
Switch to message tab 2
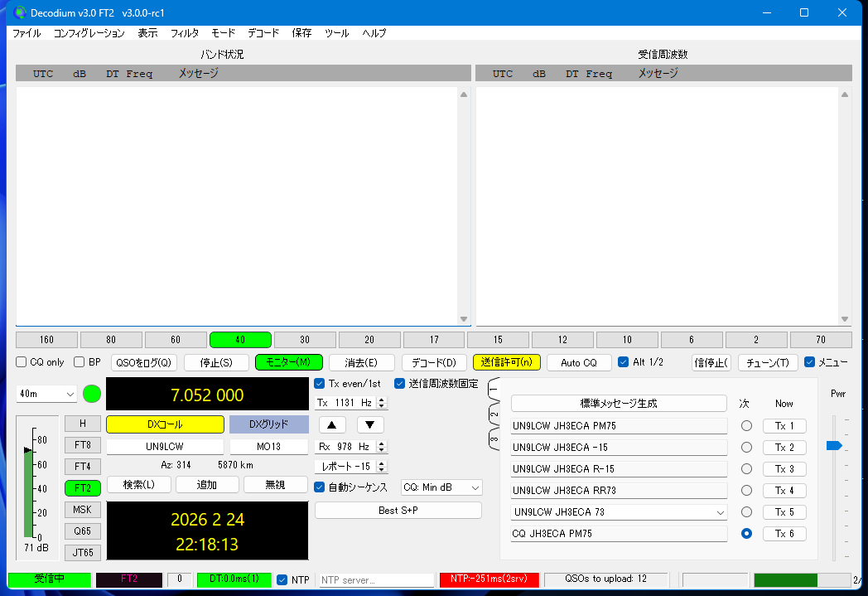(494, 414)
